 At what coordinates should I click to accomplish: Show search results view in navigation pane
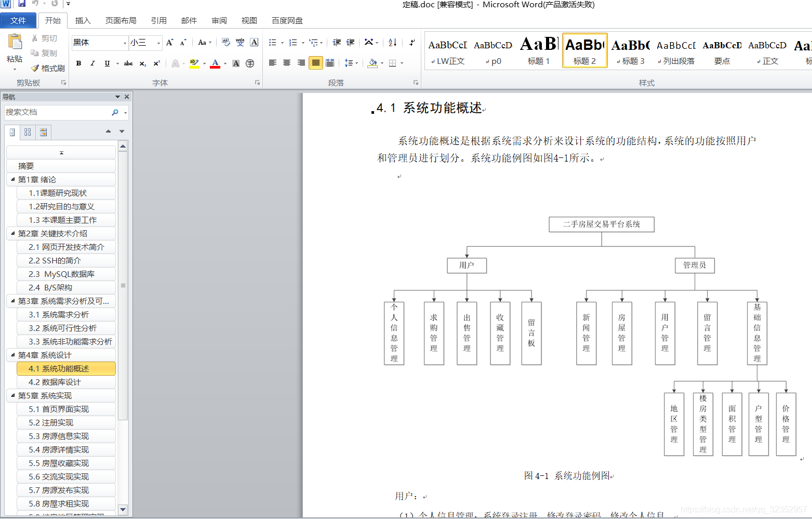coord(44,132)
